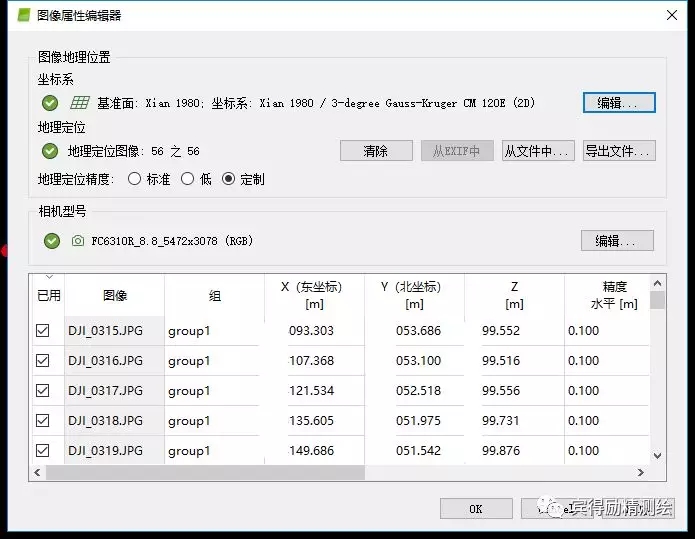The image size is (695, 539).
Task: Click 编辑... button for coordinate system
Action: pos(618,103)
